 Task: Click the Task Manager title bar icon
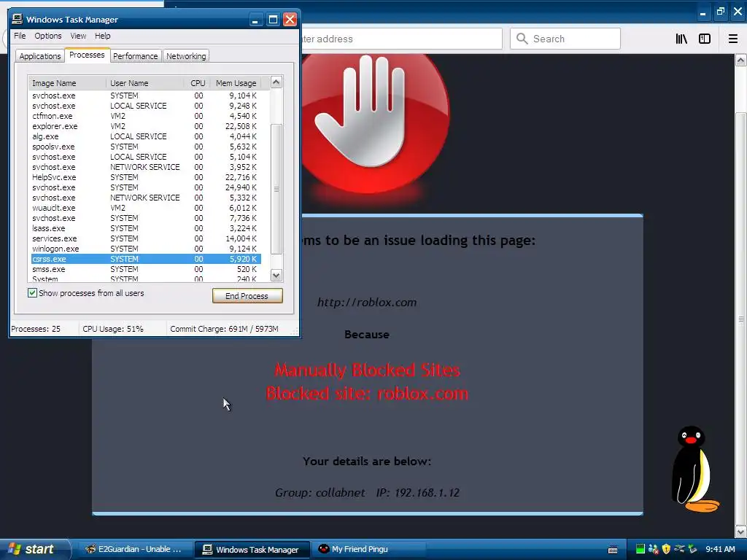click(18, 19)
